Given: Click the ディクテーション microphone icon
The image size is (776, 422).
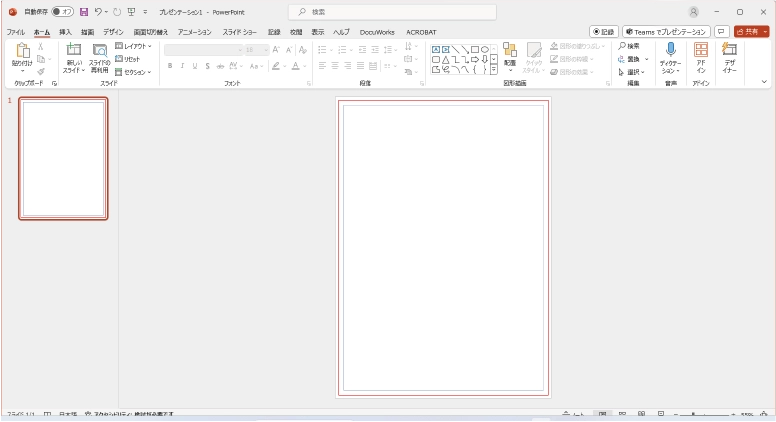Looking at the screenshot, I should [x=671, y=49].
